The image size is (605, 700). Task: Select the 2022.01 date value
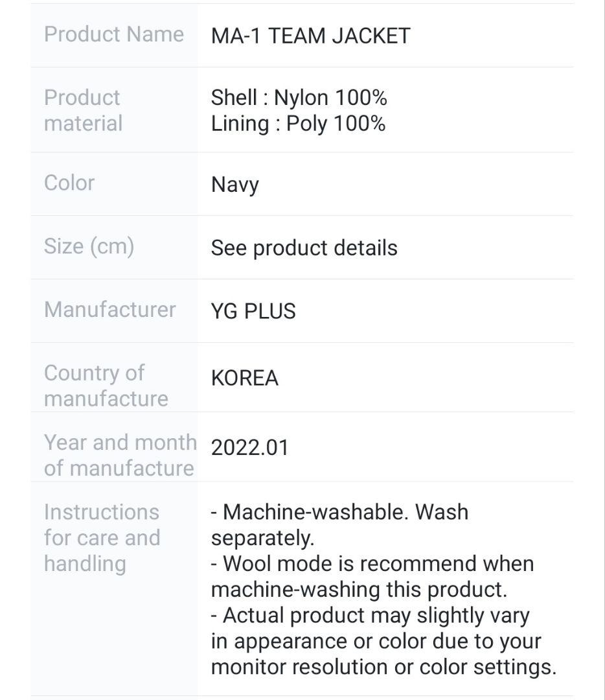pos(249,448)
